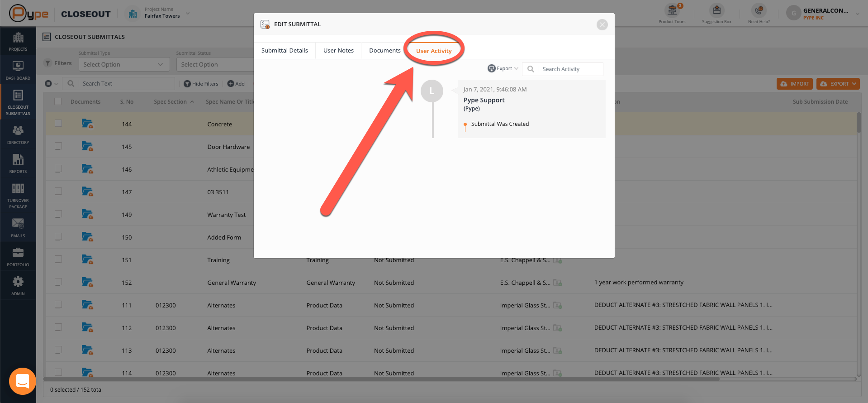This screenshot has height=403, width=868.
Task: Click the Need Help phone icon
Action: coord(759,10)
